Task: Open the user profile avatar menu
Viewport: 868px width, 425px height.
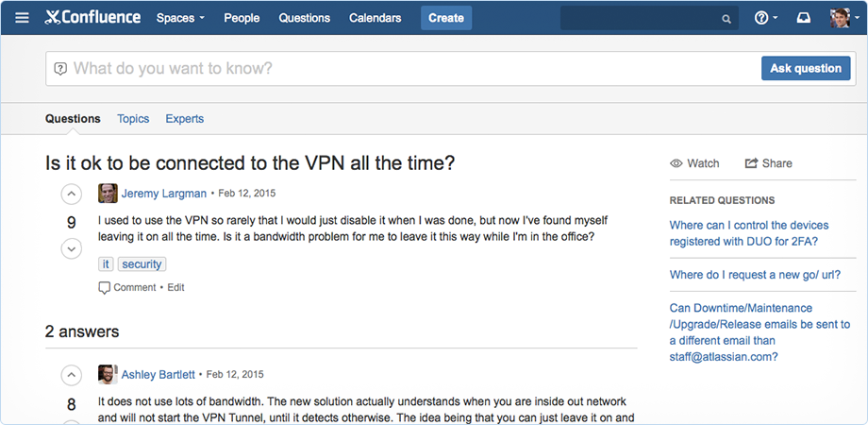Action: pos(843,18)
